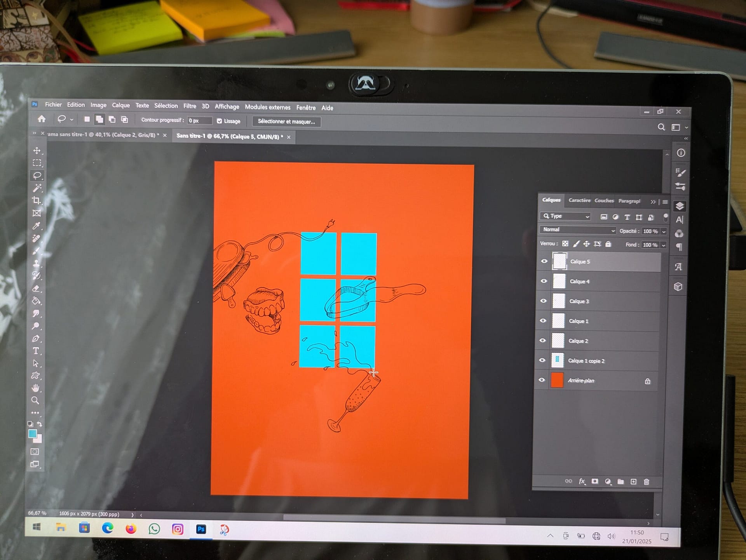
Task: Create new group with folder icon
Action: 621,482
